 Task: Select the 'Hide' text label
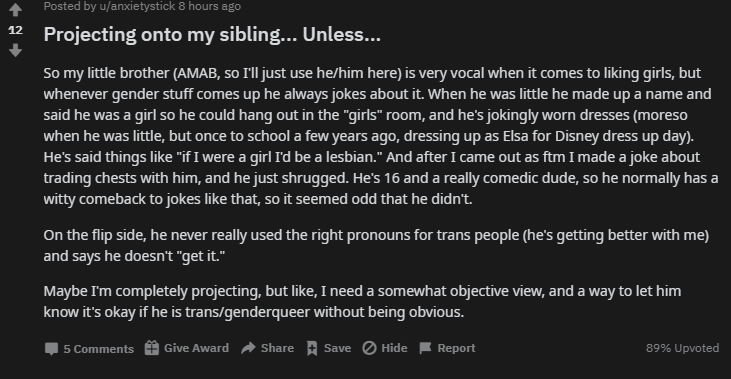coord(394,348)
